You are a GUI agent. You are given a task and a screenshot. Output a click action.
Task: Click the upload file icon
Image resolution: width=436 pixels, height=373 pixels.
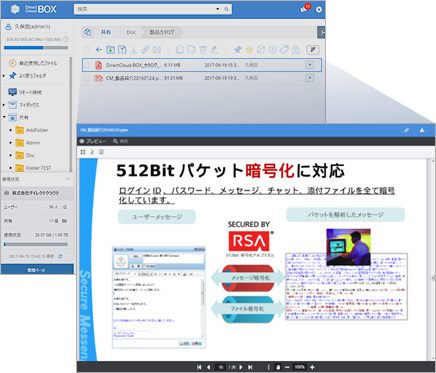click(122, 50)
